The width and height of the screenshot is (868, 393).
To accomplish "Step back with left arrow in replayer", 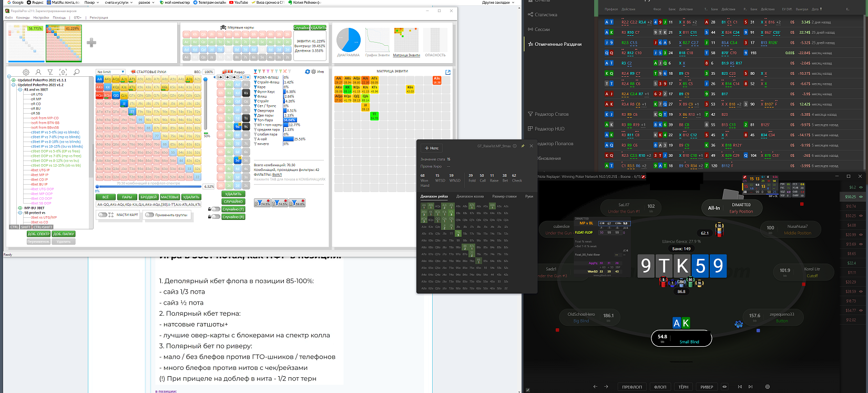I will [x=595, y=387].
